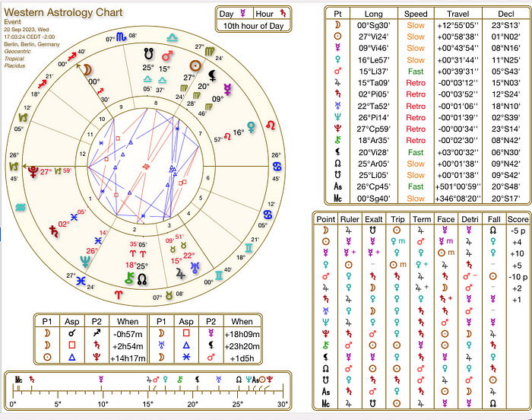The width and height of the screenshot is (532, 420).
Task: Select the Aquarius waves sign on outer ring
Action: 21,207
